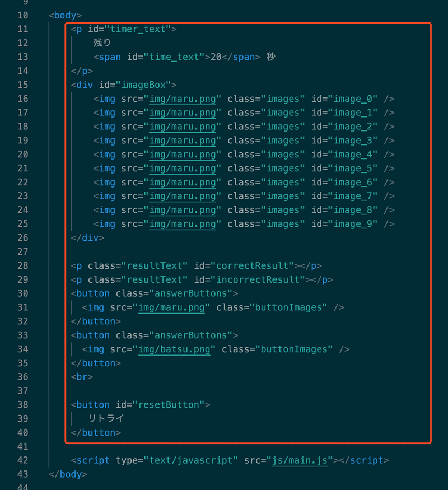Open img/maru.png link for image_0
The height and width of the screenshot is (490, 448).
[x=183, y=99]
